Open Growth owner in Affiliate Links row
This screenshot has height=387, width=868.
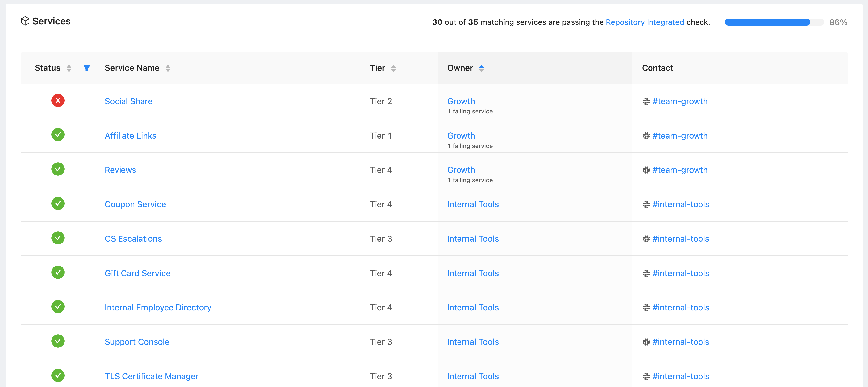point(461,136)
